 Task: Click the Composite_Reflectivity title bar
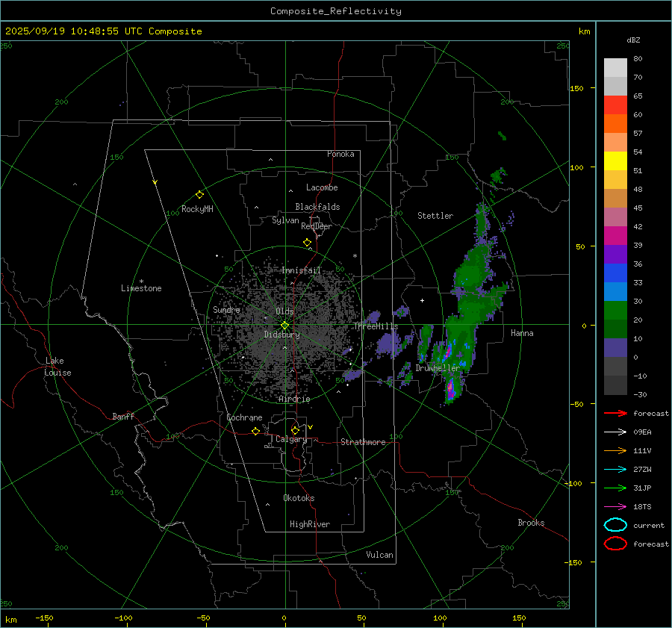coord(335,11)
